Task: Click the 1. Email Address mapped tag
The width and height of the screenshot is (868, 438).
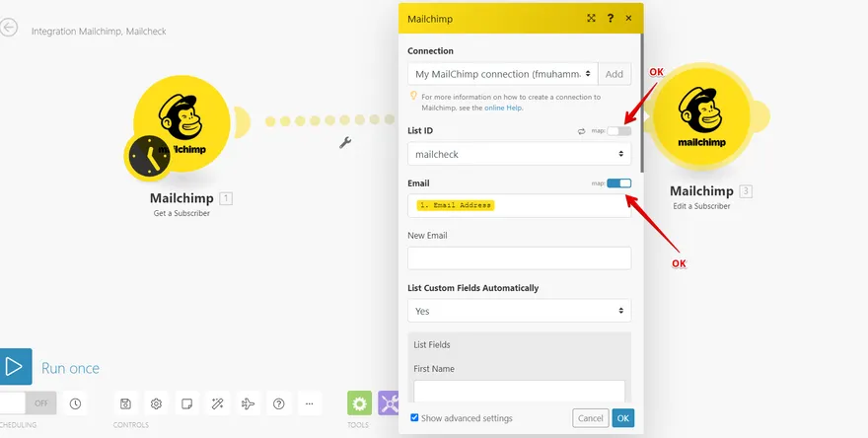Action: [x=456, y=205]
